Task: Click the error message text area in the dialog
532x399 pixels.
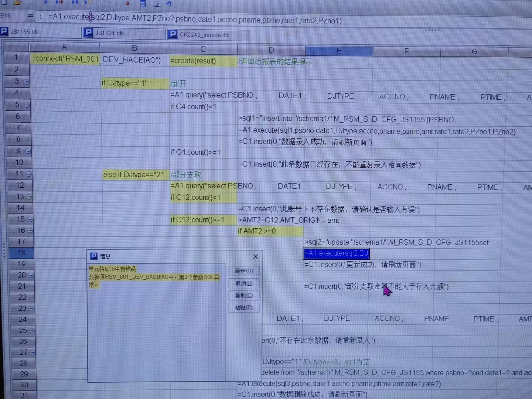Action: pyautogui.click(x=157, y=322)
